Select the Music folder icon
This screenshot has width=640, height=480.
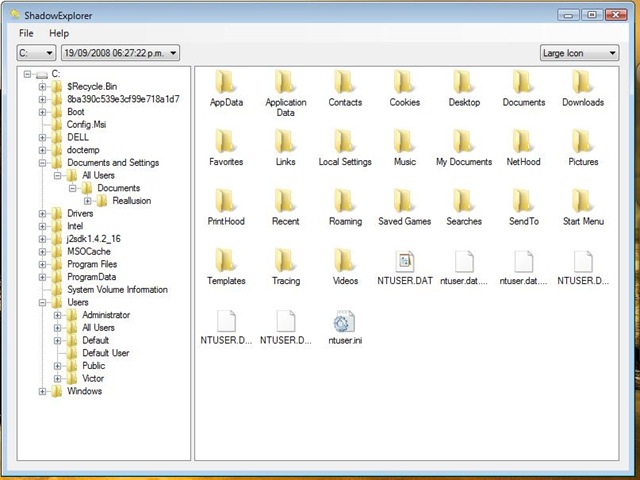coord(404,141)
